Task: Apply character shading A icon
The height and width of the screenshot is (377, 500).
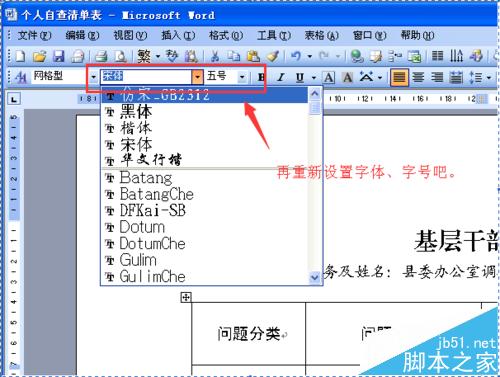Action: pyautogui.click(x=347, y=77)
